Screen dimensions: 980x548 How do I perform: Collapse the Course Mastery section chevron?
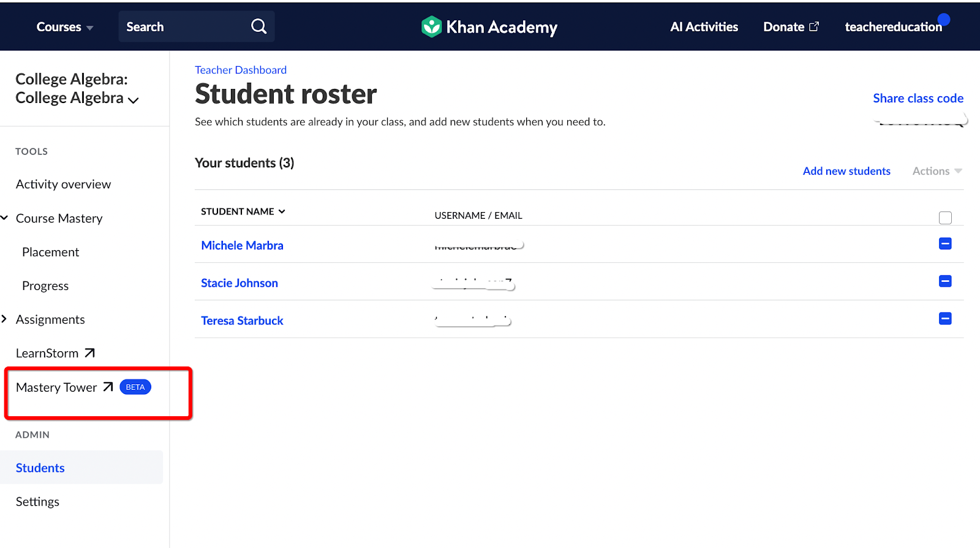4,218
